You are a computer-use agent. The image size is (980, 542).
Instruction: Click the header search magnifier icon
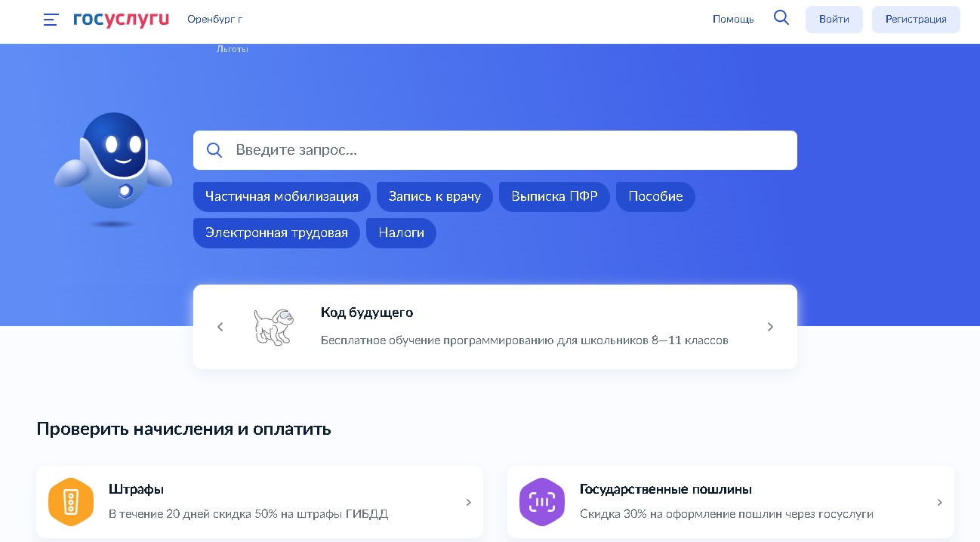click(781, 18)
